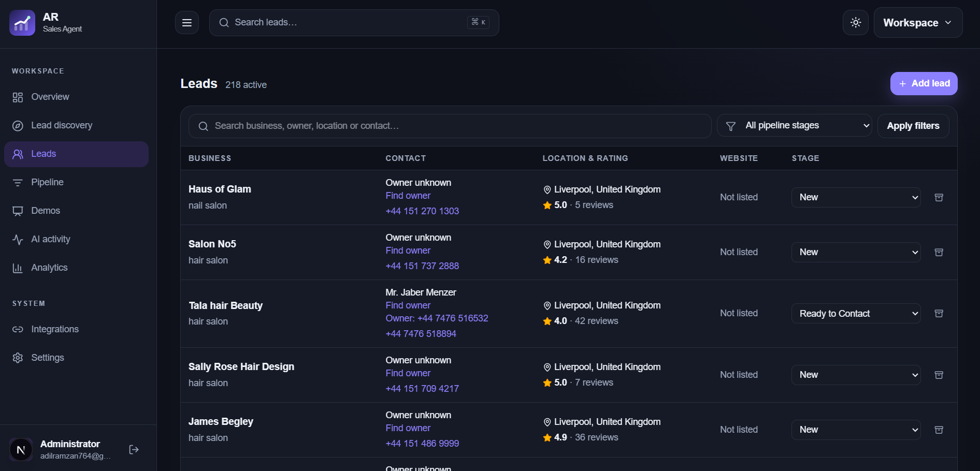Expand the All pipeline stages dropdown

coord(794,126)
